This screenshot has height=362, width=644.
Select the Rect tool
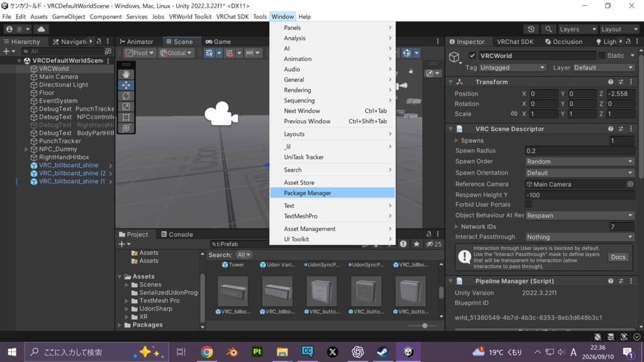tap(126, 118)
